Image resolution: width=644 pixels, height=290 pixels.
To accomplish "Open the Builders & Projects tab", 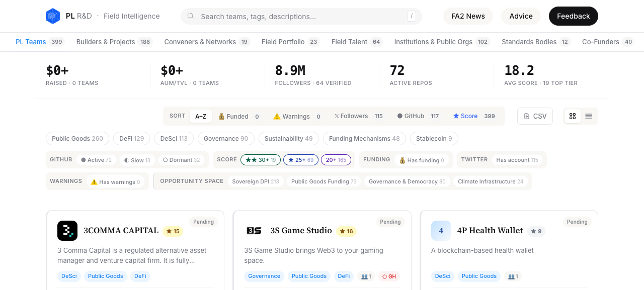I will (114, 42).
